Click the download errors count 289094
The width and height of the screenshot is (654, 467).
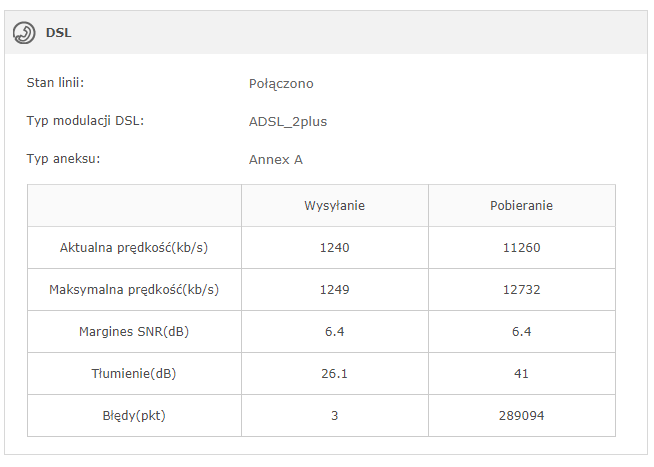pyautogui.click(x=521, y=416)
